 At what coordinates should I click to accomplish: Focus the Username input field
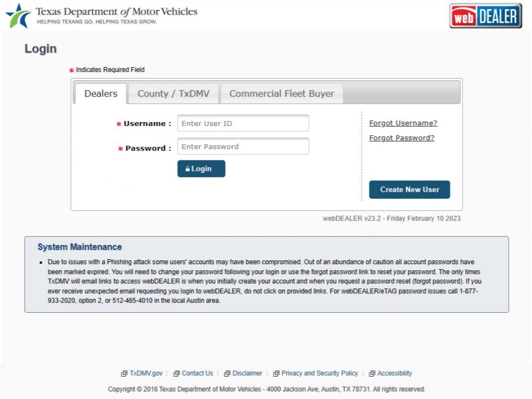pos(243,123)
